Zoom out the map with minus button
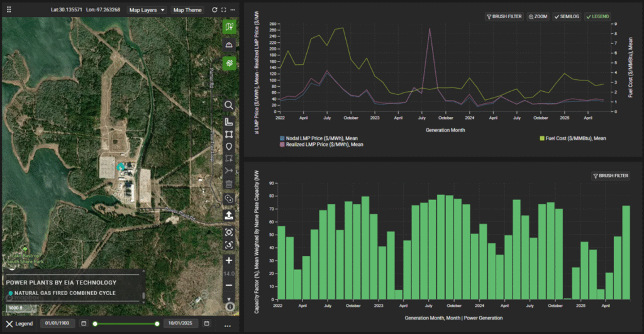The width and height of the screenshot is (644, 334). point(229,286)
